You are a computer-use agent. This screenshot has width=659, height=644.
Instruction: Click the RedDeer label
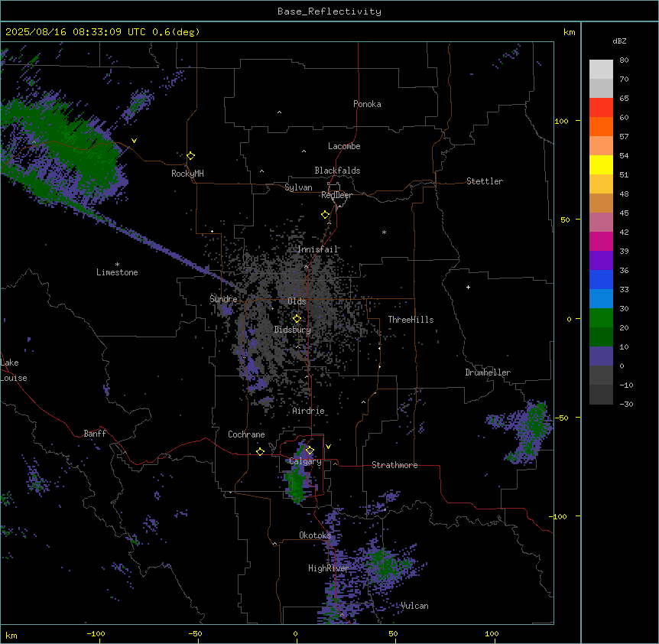(336, 195)
